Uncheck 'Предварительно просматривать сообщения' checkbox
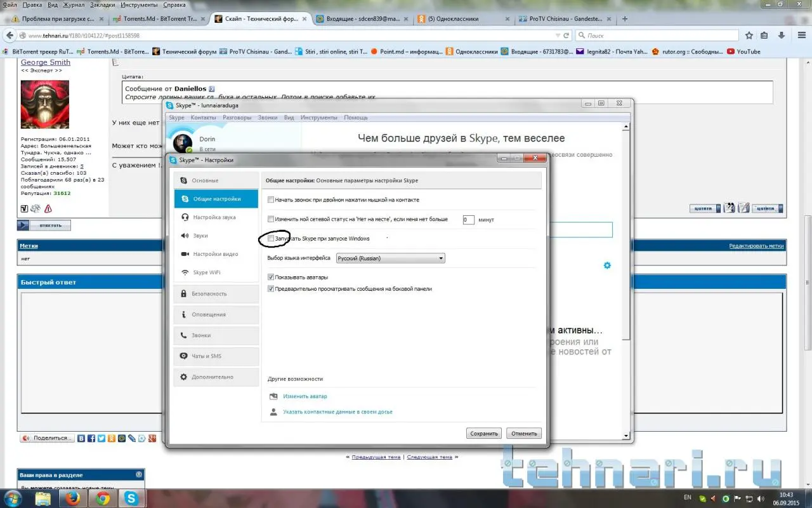 point(271,289)
